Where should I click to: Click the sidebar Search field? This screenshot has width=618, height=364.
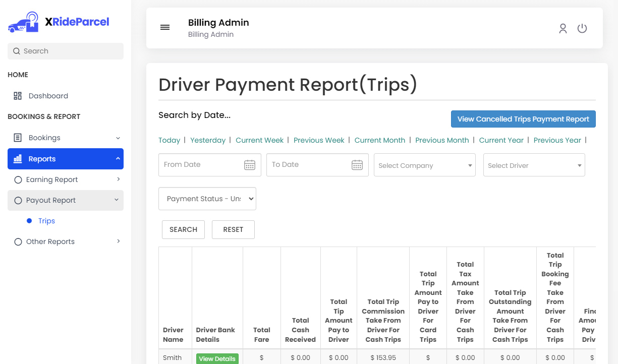66,51
